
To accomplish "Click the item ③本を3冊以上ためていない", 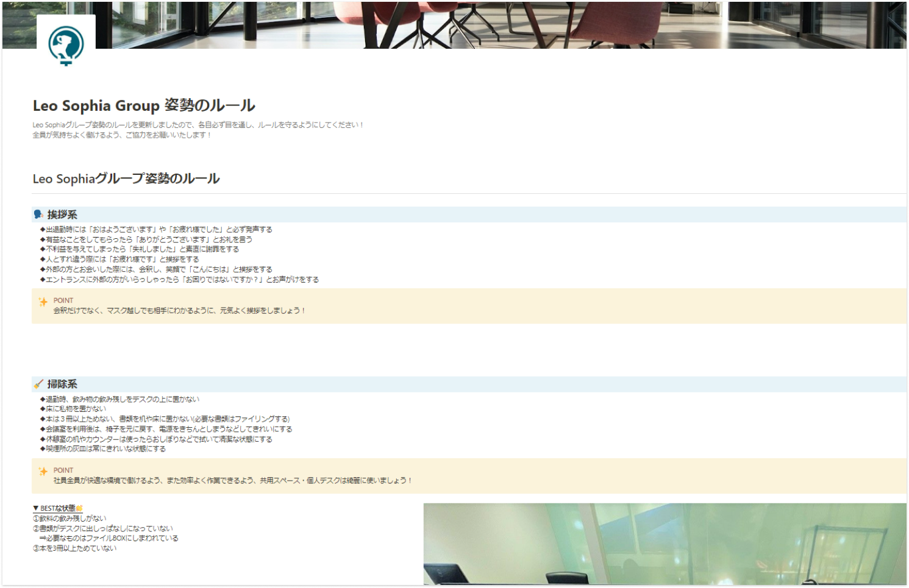I will [x=74, y=548].
